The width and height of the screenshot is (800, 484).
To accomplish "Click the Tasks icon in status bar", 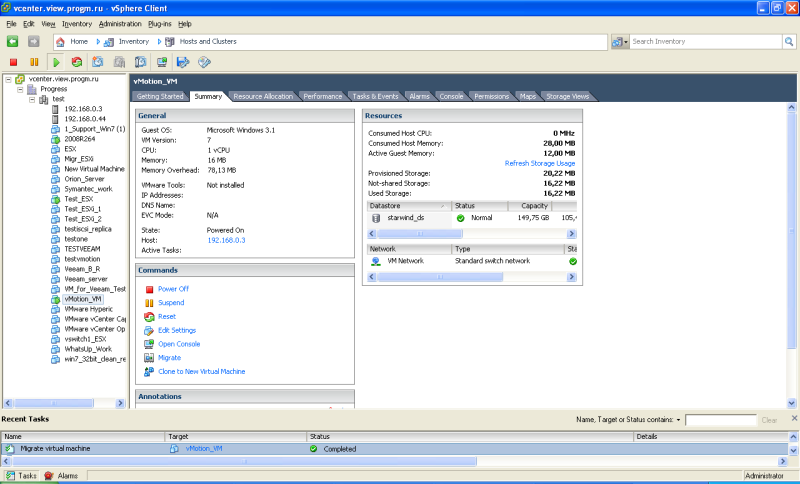I will [x=10, y=475].
